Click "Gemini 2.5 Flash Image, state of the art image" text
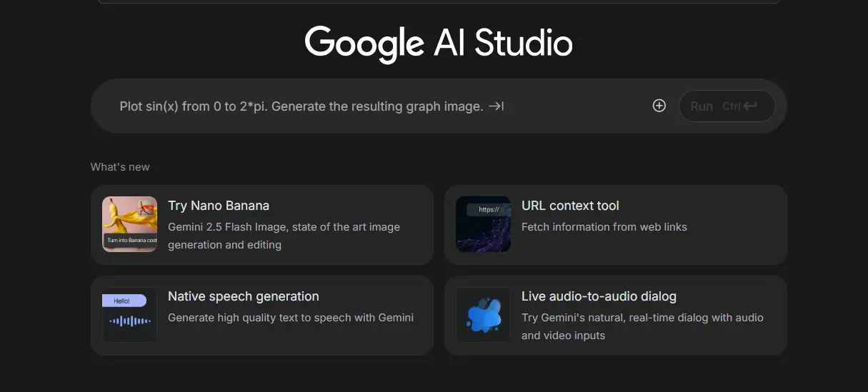The height and width of the screenshot is (392, 868). pyautogui.click(x=284, y=227)
